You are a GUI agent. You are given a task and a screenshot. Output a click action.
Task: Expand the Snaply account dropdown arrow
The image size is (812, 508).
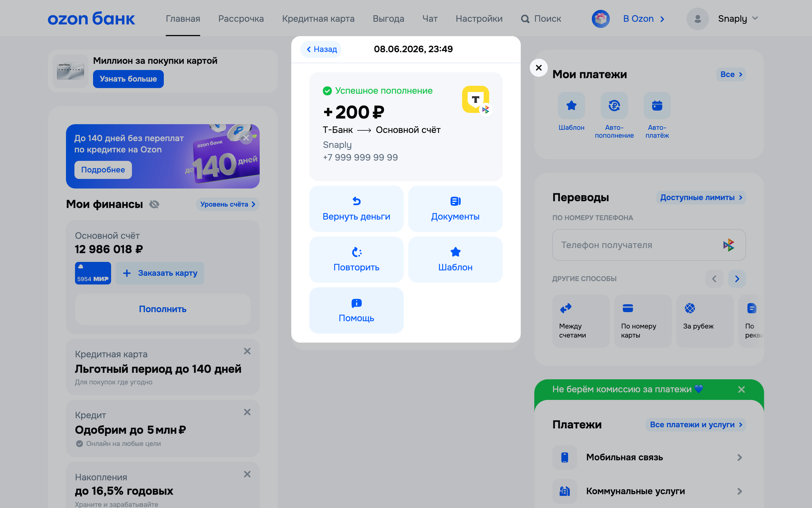tap(755, 18)
